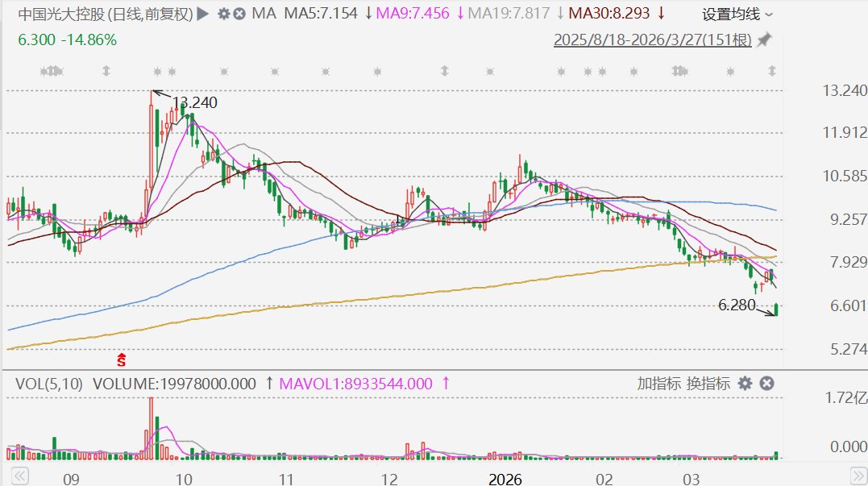The image size is (868, 486).
Task: Pin the date range with pushpin icon
Action: (x=764, y=39)
